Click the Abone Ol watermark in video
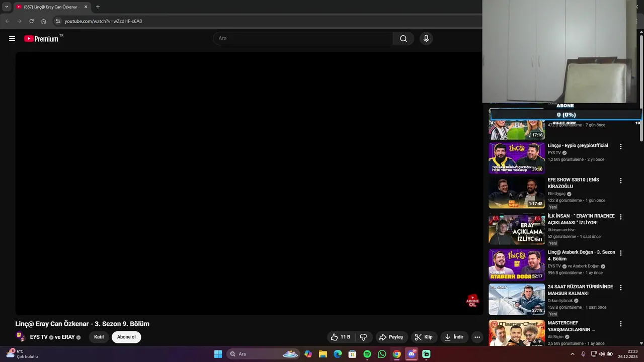The height and width of the screenshot is (362, 644). [x=472, y=301]
